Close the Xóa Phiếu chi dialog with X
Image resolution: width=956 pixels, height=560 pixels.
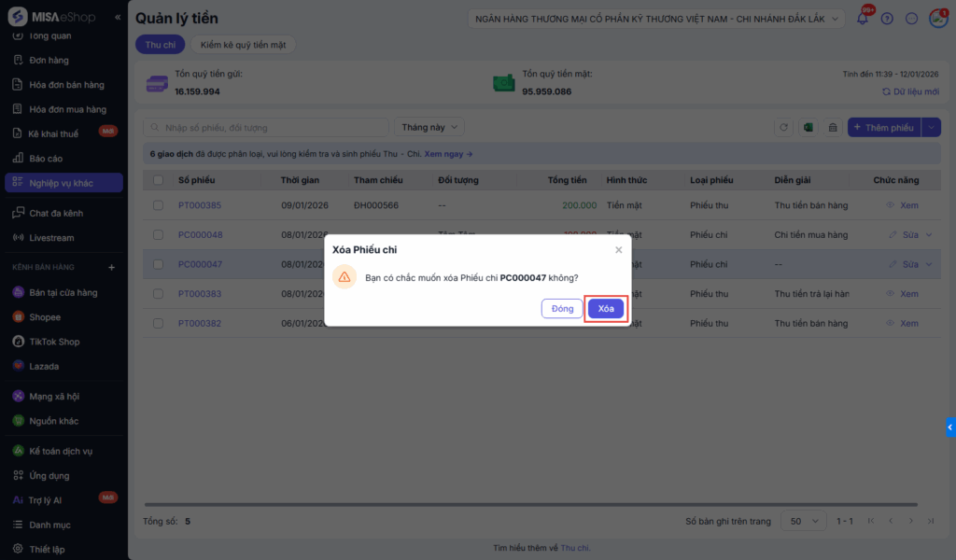point(618,250)
